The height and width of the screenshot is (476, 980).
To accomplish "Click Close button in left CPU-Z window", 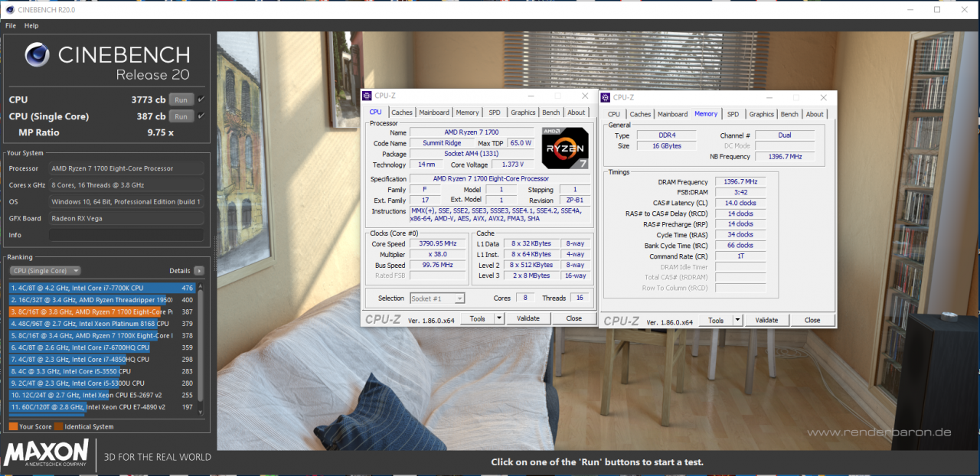I will tap(573, 318).
